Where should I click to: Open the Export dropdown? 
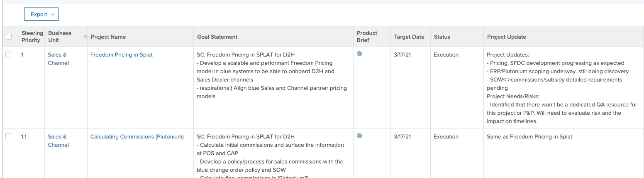pos(41,14)
